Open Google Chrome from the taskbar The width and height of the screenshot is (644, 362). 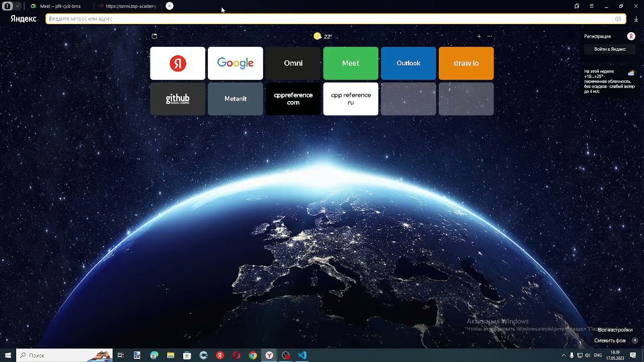(253, 355)
